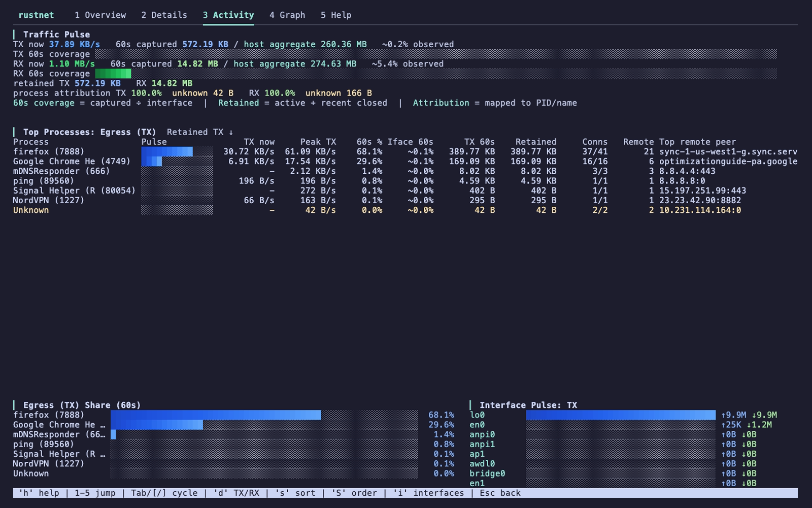Go to the 4 Graph tab

point(287,15)
